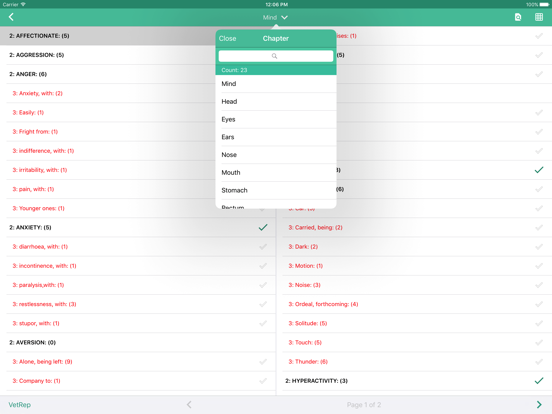Select Anxiety, with: (2) subrubric
Screen dimensions: 552x414
[37, 93]
